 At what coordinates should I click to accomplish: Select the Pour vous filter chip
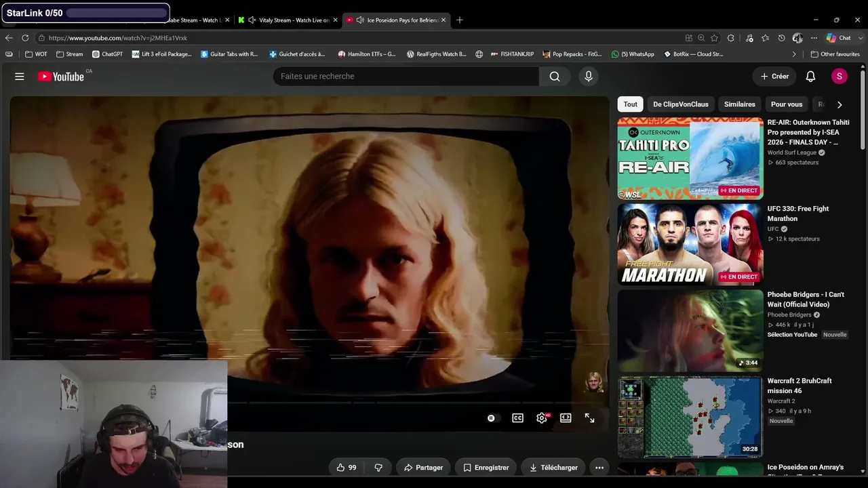787,104
